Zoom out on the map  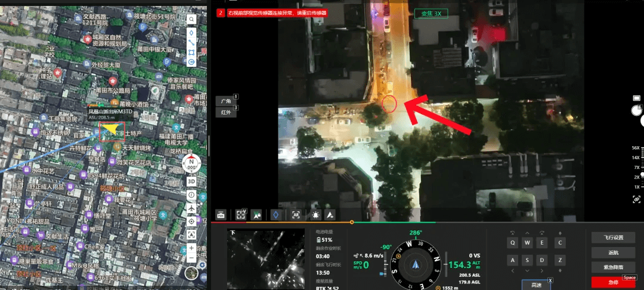coord(191,258)
